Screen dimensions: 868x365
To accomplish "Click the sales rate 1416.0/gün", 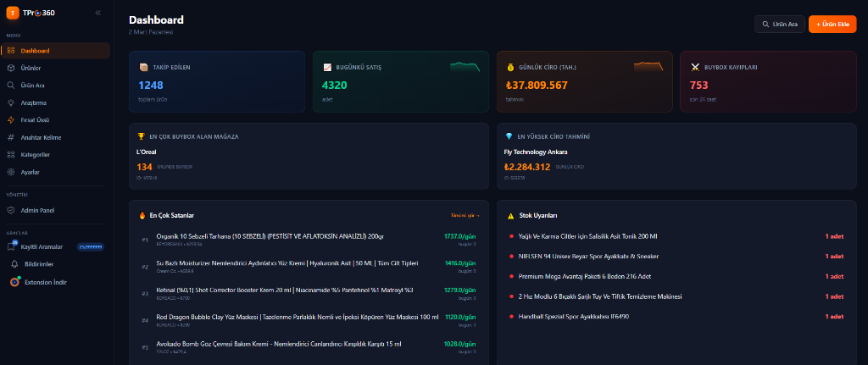I will point(459,263).
